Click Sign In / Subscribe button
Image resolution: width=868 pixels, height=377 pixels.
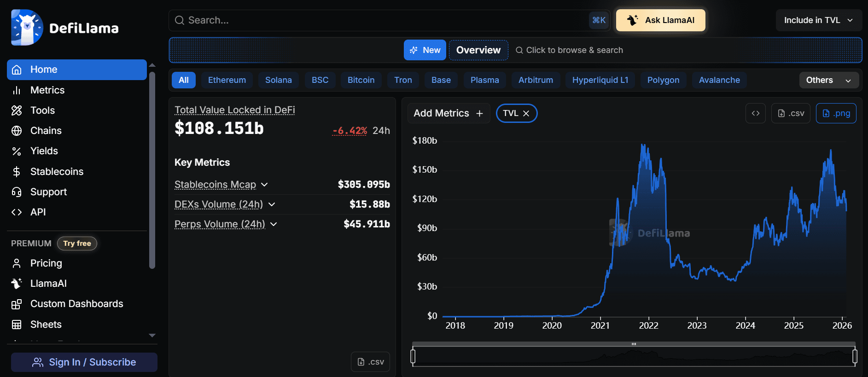84,362
